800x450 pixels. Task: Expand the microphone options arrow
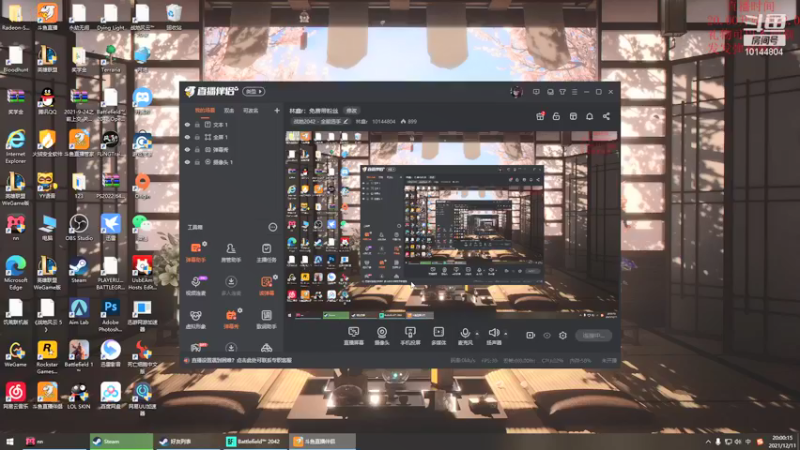click(477, 334)
